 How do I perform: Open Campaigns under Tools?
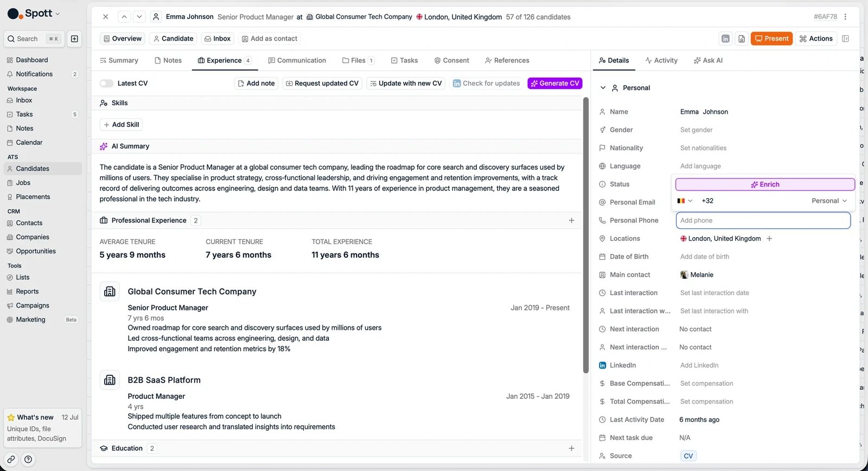(x=43, y=305)
